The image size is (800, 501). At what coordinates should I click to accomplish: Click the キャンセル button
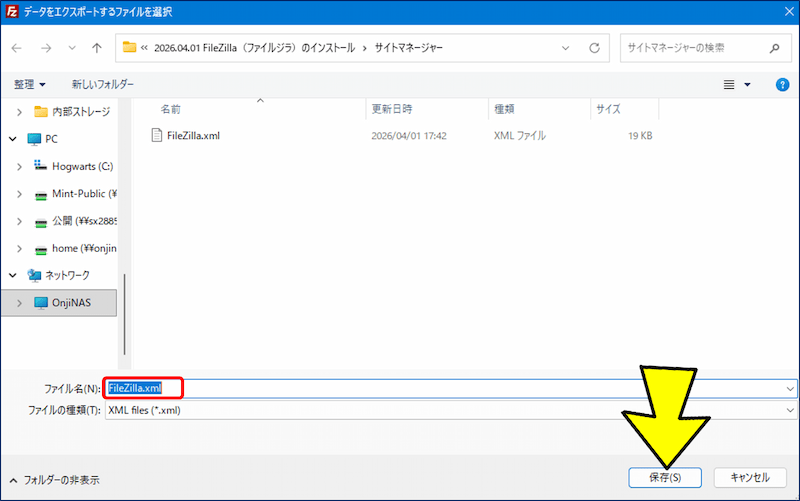[750, 478]
